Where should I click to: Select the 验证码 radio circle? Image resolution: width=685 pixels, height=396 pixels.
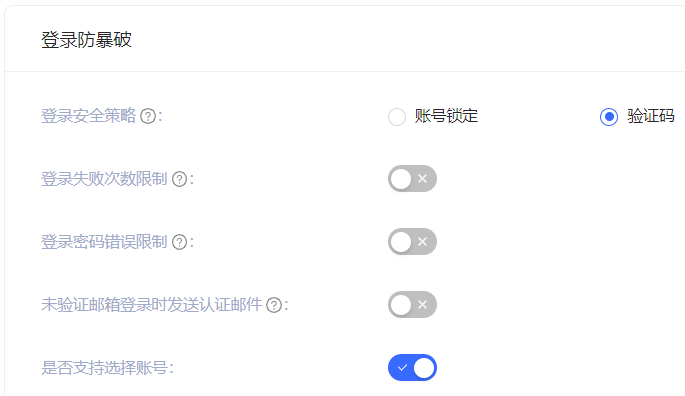pyautogui.click(x=609, y=117)
